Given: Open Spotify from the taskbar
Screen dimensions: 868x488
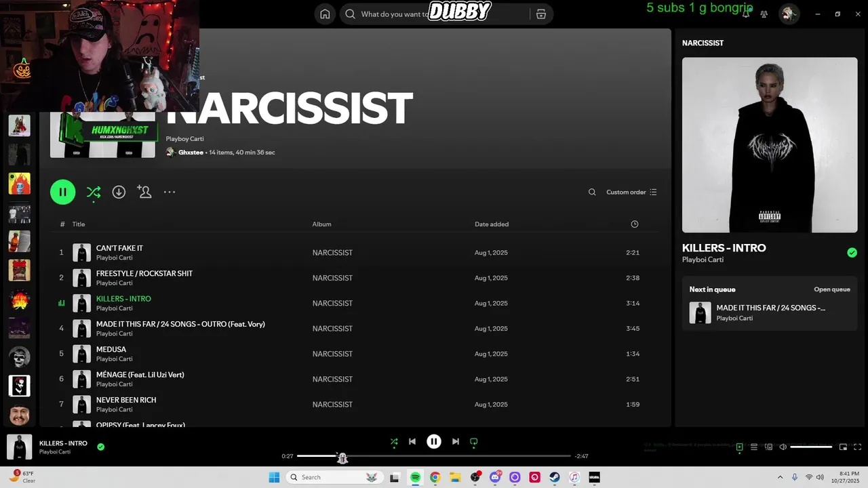Looking at the screenshot, I should (415, 477).
